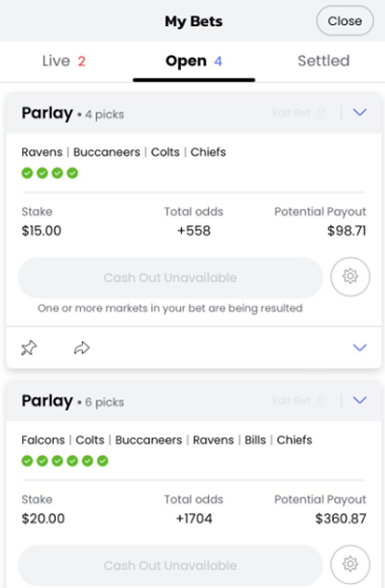Click Cash Out Unavailable on 4 picks parlay
Screen dimensions: 385x588
[x=170, y=277]
